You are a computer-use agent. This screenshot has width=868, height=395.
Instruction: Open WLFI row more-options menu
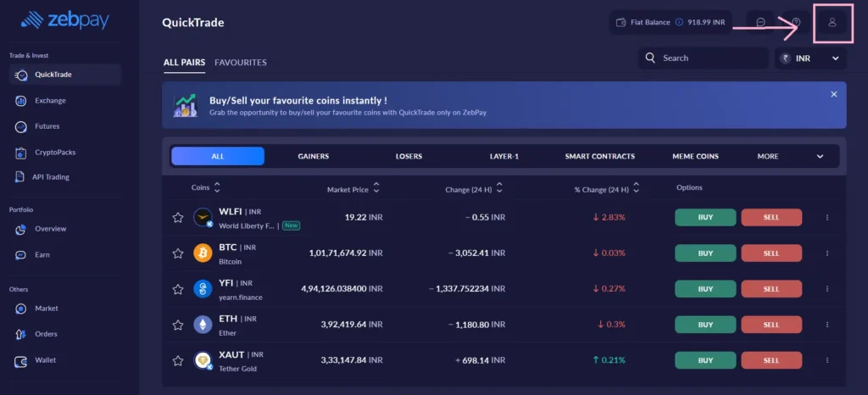[x=827, y=217]
